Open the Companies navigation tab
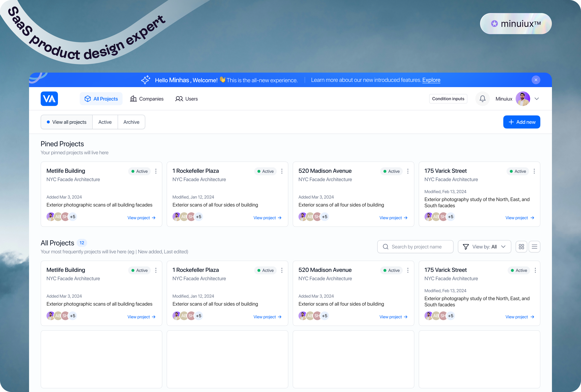 147,99
